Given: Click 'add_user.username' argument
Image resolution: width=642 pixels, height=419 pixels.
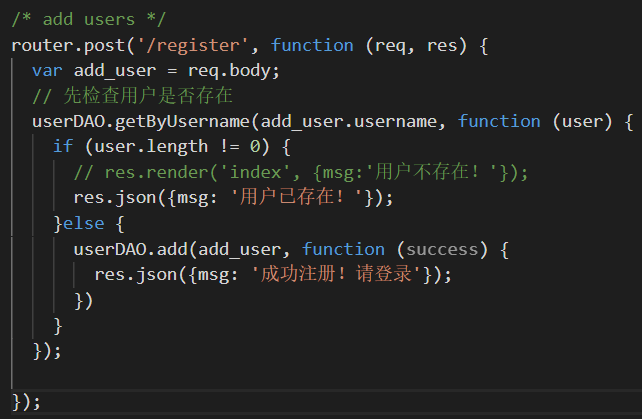Looking at the screenshot, I should click(349, 122).
